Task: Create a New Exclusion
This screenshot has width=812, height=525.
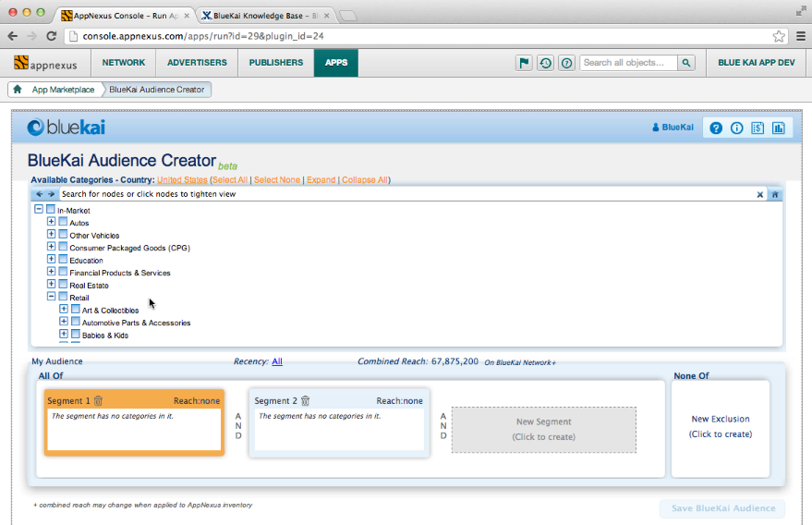Action: [721, 426]
